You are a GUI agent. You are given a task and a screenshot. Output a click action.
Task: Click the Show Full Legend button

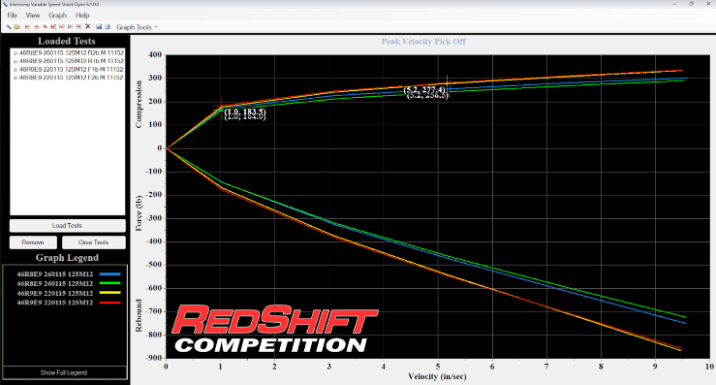[x=64, y=373]
